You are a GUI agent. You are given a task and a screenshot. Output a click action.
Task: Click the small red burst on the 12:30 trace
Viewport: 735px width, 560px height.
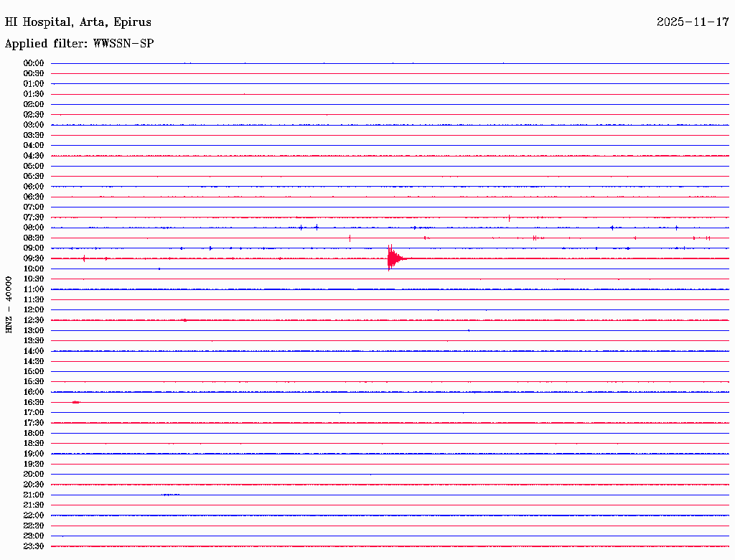[185, 320]
